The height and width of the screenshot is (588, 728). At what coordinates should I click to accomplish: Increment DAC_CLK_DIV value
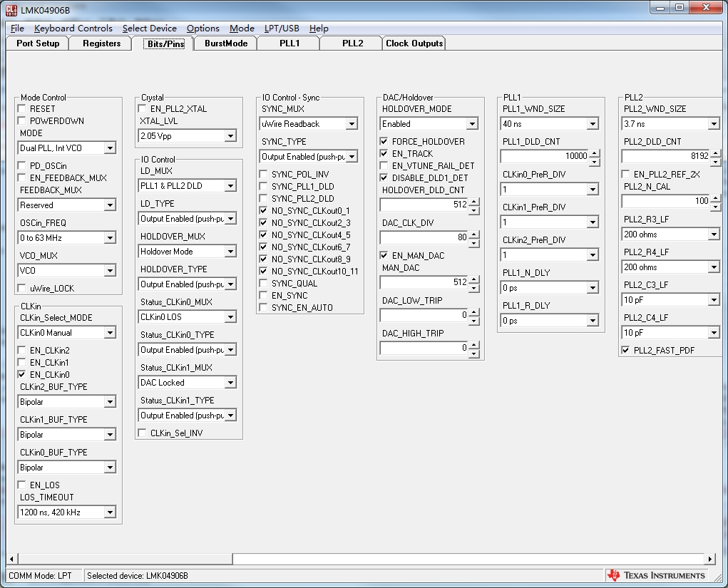click(x=473, y=234)
